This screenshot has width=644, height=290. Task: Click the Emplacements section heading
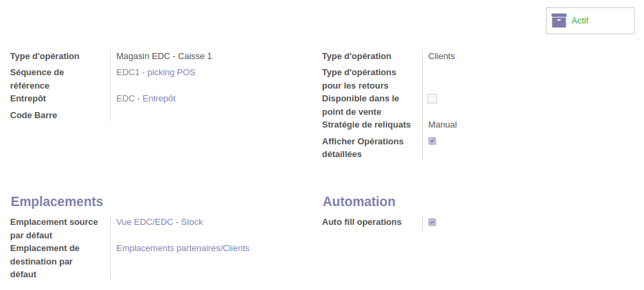click(x=57, y=202)
